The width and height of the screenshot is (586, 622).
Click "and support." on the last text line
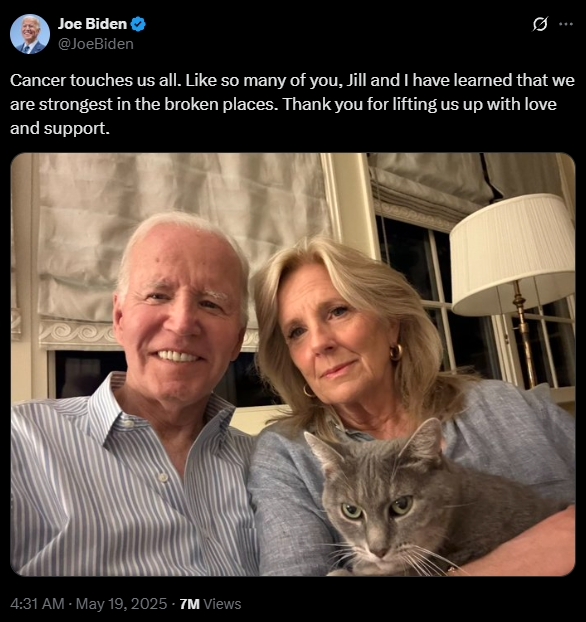[x=60, y=129]
